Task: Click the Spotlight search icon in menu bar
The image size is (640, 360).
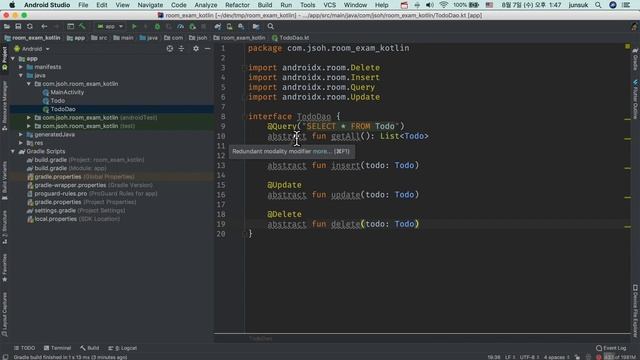Action: pos(598,5)
